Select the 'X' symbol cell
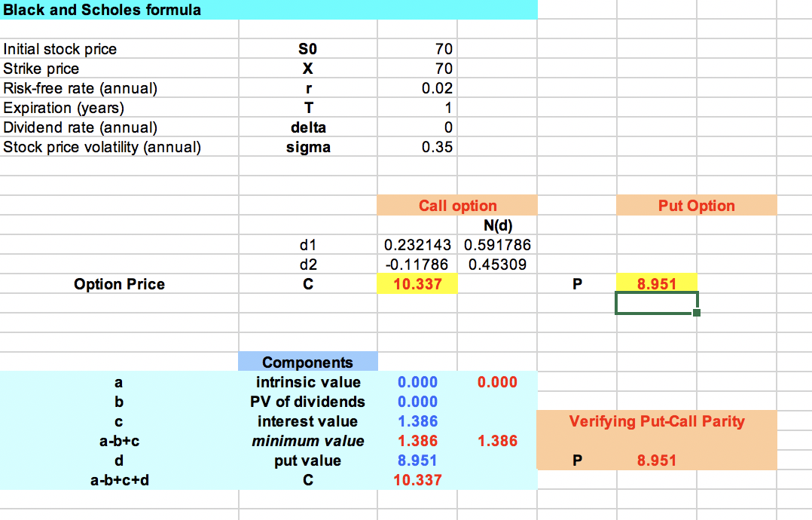Image resolution: width=812 pixels, height=520 pixels. pyautogui.click(x=307, y=69)
